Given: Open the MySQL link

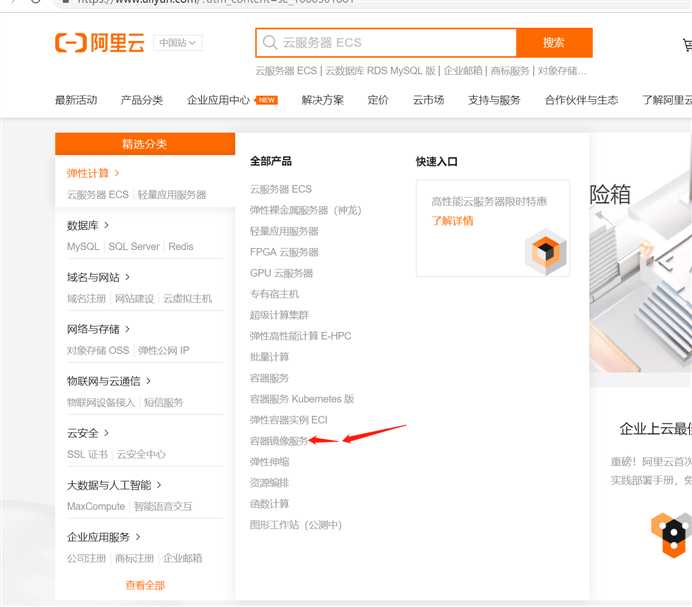Looking at the screenshot, I should click(x=83, y=247).
